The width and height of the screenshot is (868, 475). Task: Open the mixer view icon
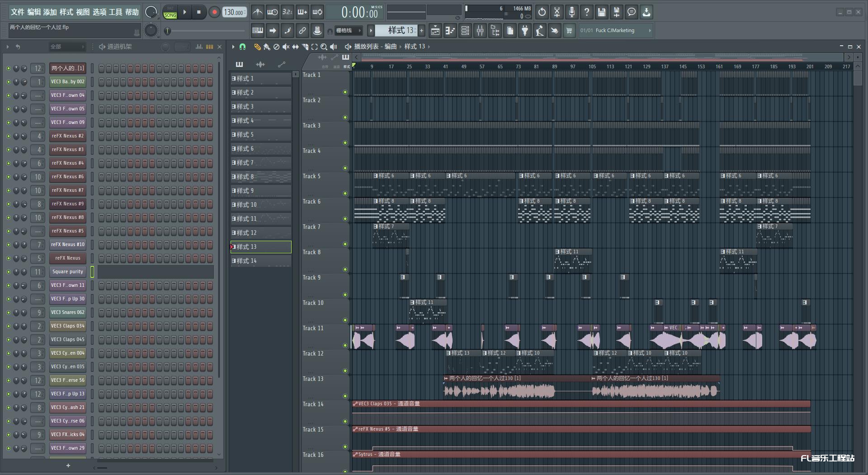click(480, 31)
